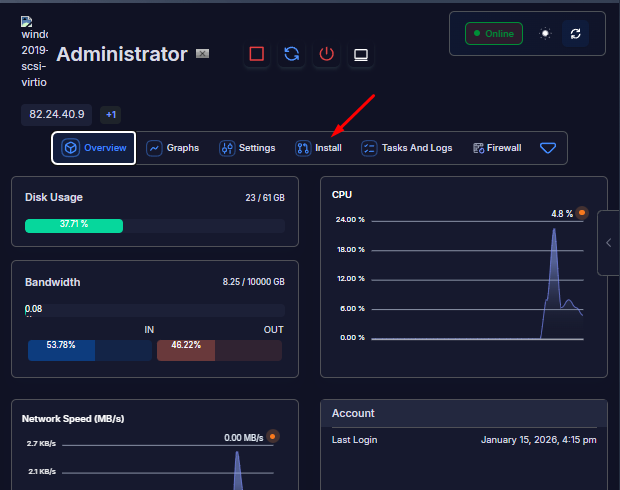Click the orange dot on Network Speed graph

[x=272, y=437]
